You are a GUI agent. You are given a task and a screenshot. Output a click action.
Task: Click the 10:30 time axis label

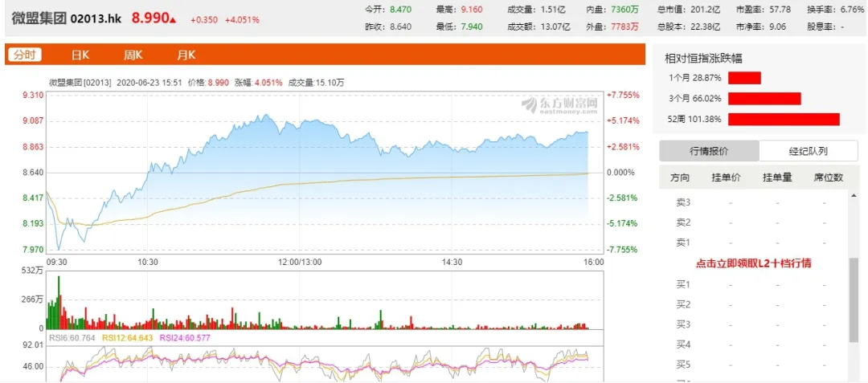pyautogui.click(x=148, y=262)
